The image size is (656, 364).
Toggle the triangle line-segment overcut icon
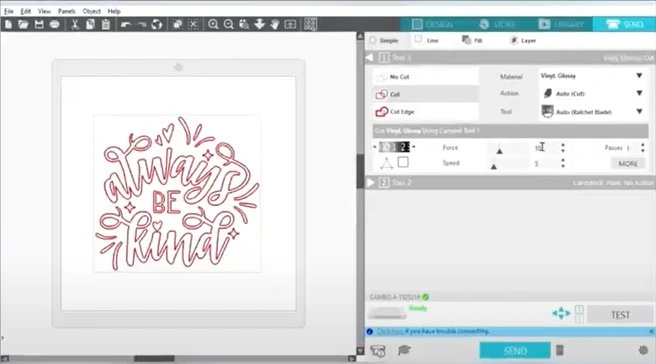(387, 163)
